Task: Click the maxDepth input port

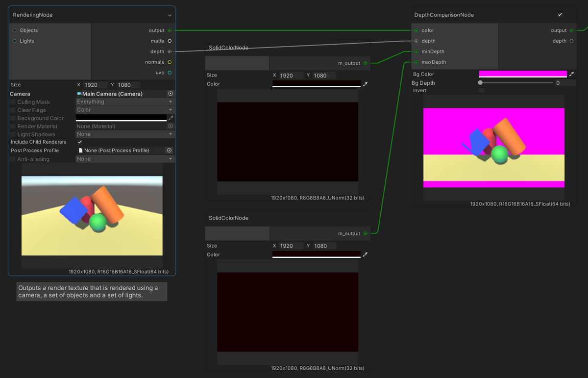Action: pos(416,62)
